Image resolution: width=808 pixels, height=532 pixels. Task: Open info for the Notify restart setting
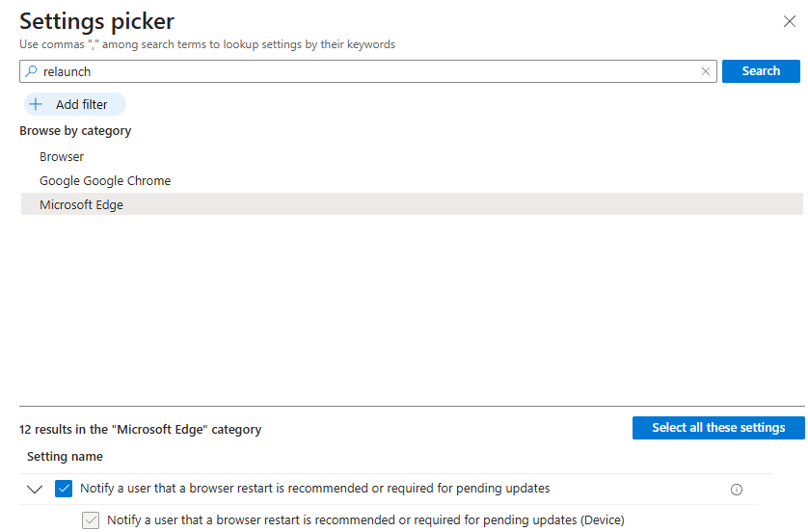coord(737,490)
